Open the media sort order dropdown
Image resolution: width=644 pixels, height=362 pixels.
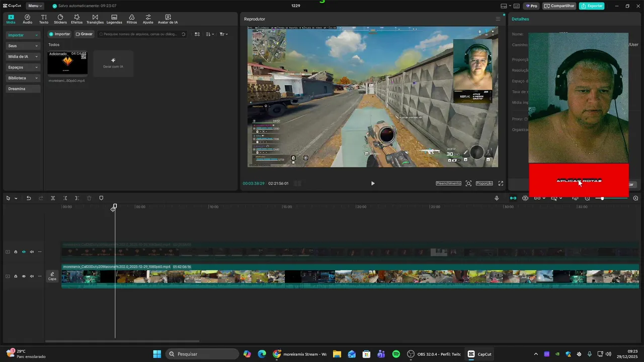[x=210, y=34]
